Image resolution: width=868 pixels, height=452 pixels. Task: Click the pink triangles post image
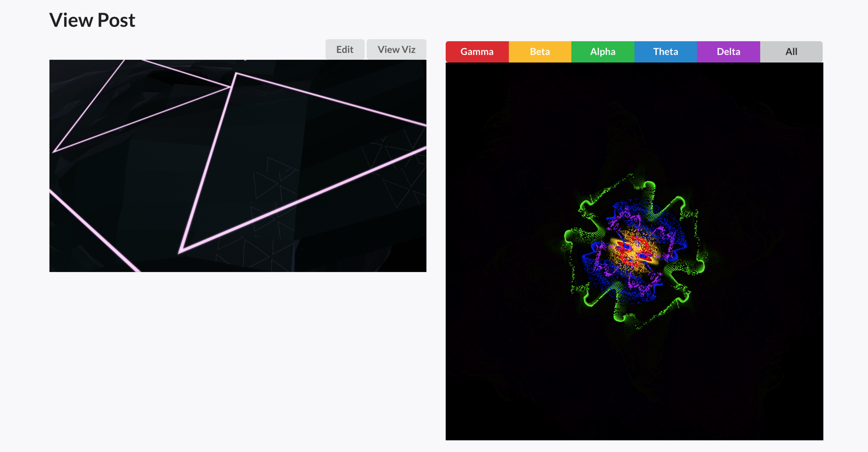tap(238, 166)
